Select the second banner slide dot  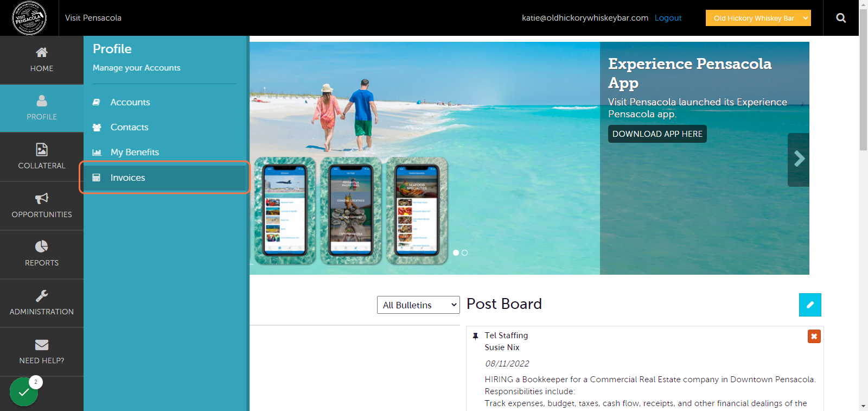point(464,252)
